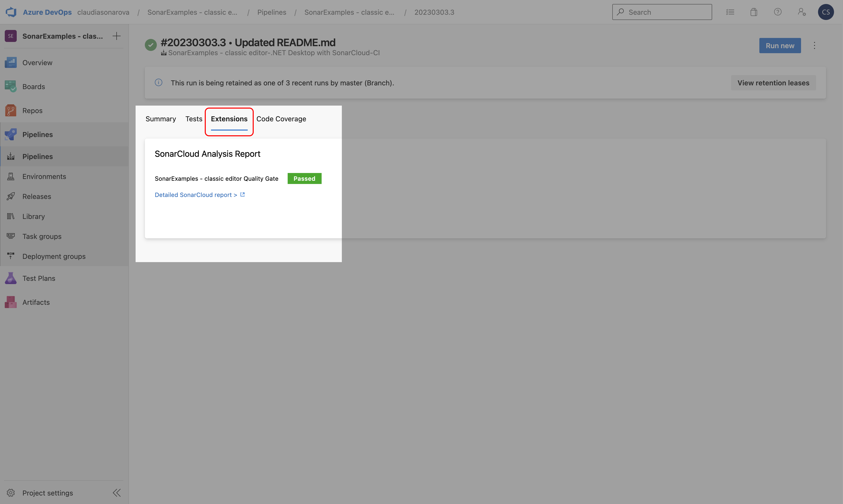Image resolution: width=843 pixels, height=504 pixels.
Task: Click the Search input field
Action: (662, 12)
